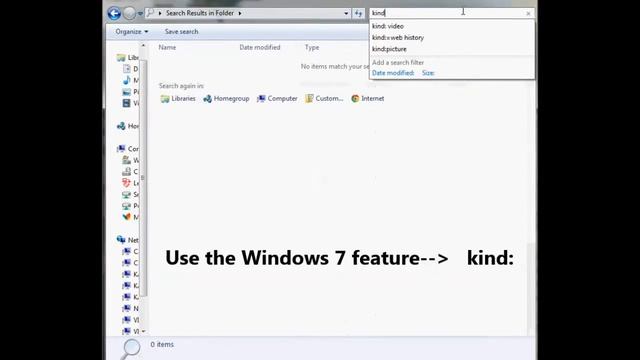This screenshot has width=640, height=360.
Task: Click the Forward navigation arrow
Action: tap(129, 13)
